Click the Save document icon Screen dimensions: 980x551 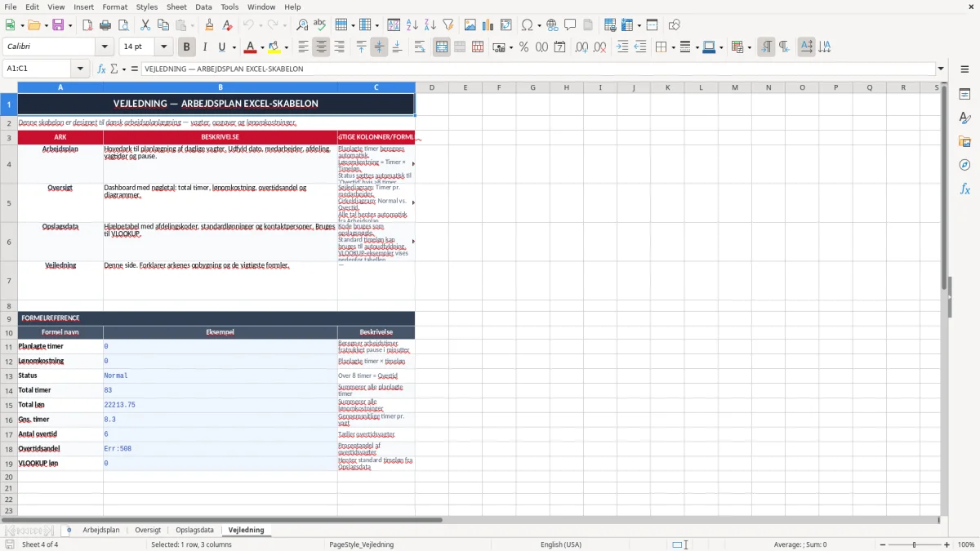[58, 25]
